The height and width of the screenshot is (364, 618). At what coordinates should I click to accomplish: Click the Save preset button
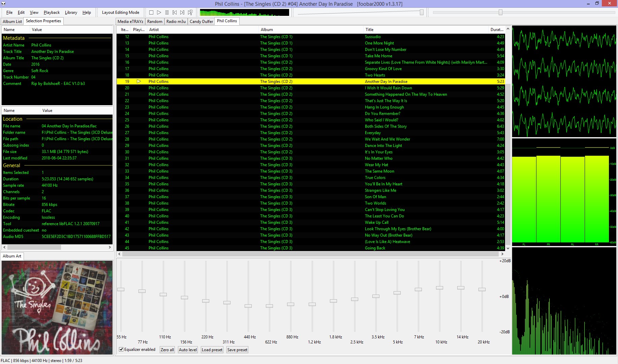point(237,350)
